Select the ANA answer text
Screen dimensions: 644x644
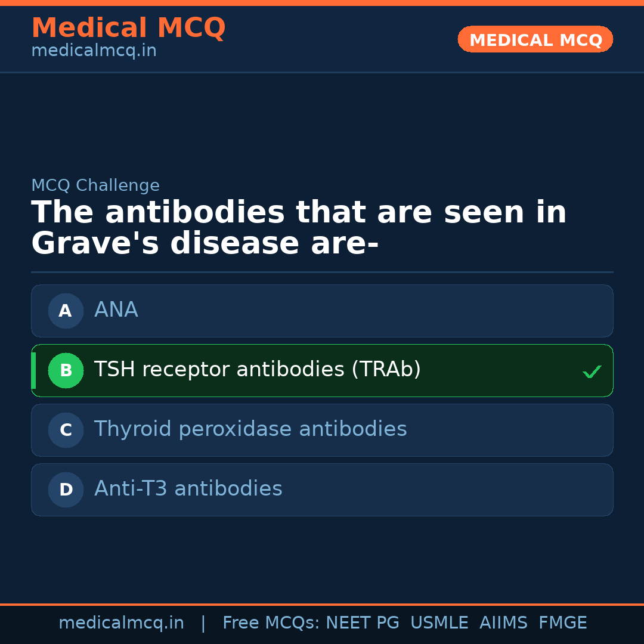click(x=116, y=310)
